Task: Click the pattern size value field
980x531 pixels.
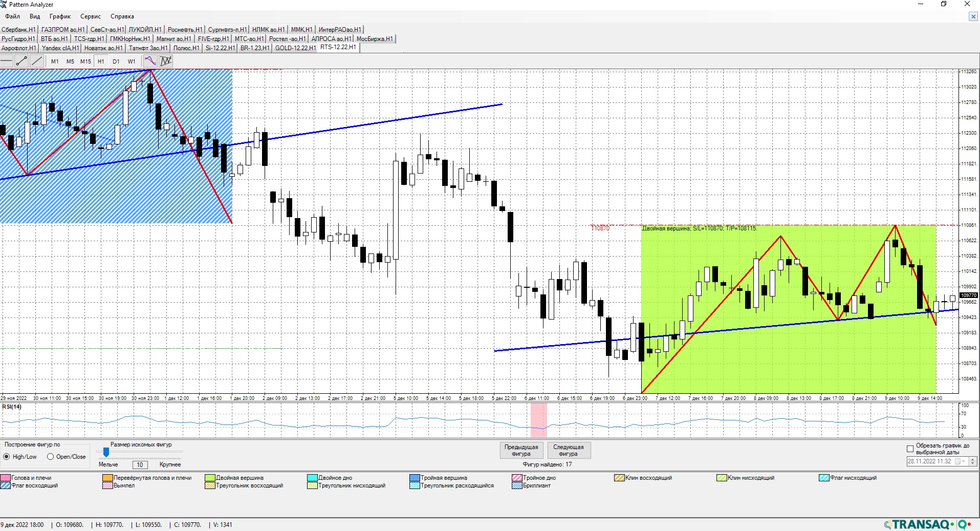Action: (x=140, y=465)
